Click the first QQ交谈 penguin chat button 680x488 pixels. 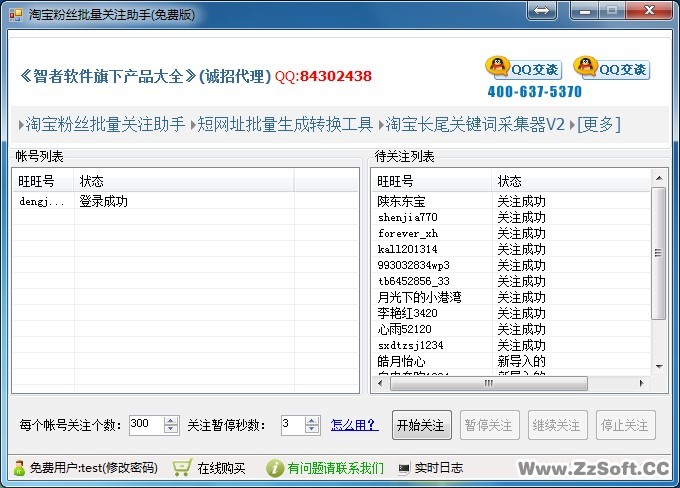[x=524, y=68]
